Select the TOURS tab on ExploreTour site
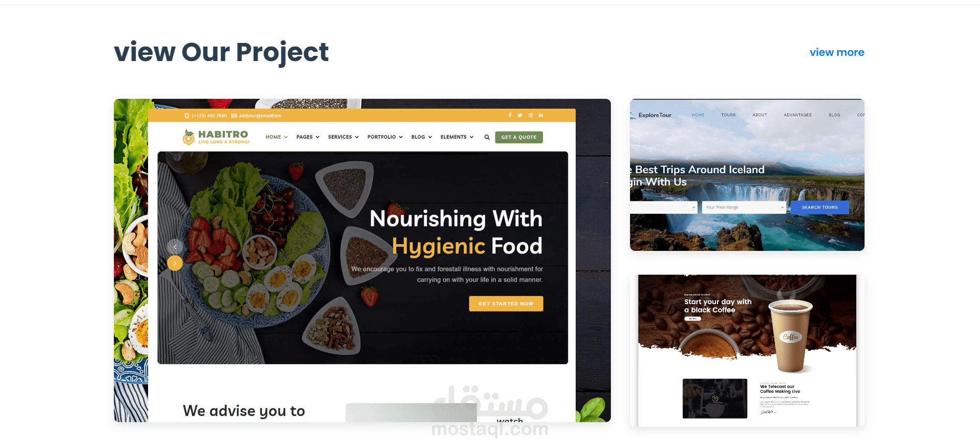980x448 pixels. tap(728, 115)
